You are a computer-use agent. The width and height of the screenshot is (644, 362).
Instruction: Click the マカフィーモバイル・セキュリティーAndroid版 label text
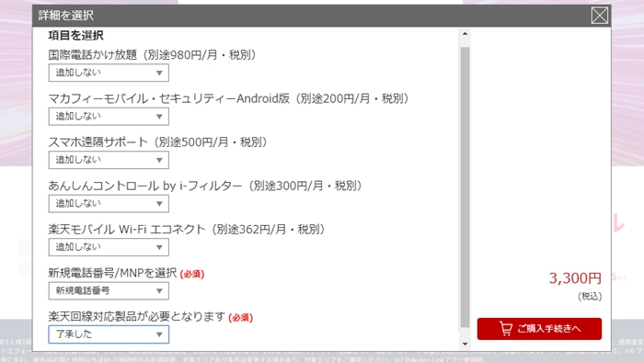[229, 99]
